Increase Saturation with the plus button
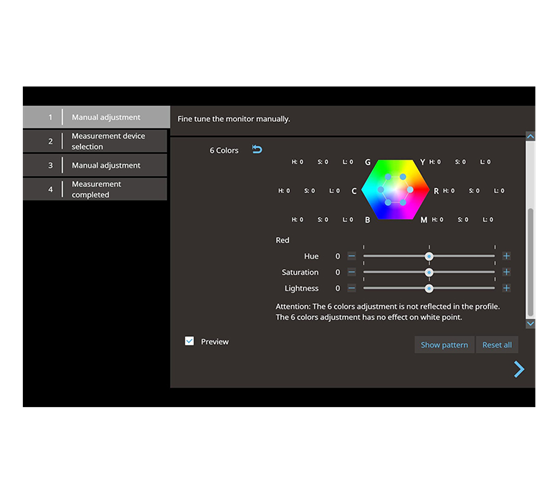560x493 pixels. [x=506, y=272]
